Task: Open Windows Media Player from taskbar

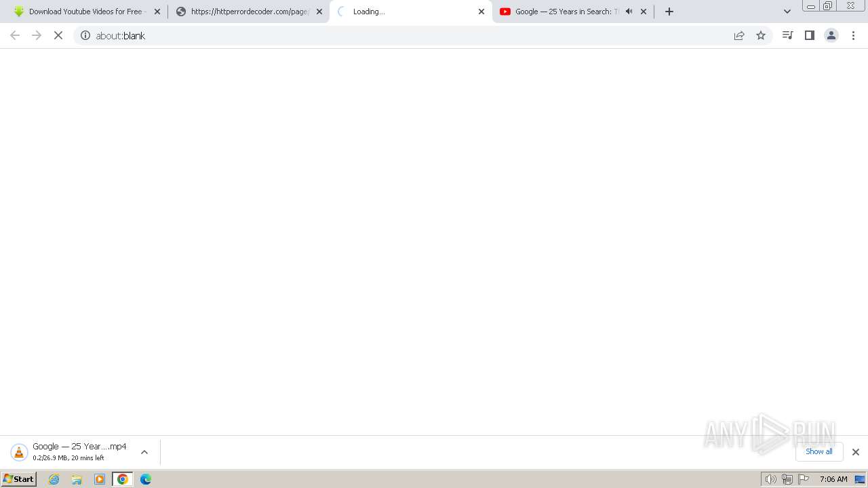Action: [x=100, y=479]
